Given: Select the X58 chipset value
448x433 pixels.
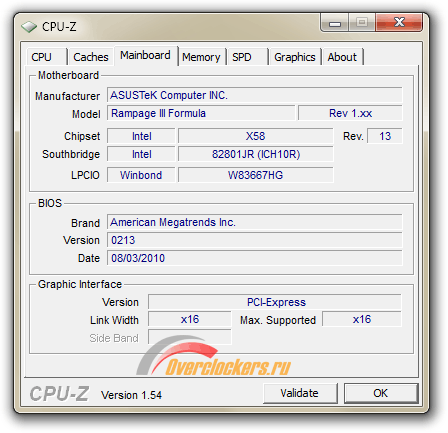Looking at the screenshot, I should click(x=256, y=136).
